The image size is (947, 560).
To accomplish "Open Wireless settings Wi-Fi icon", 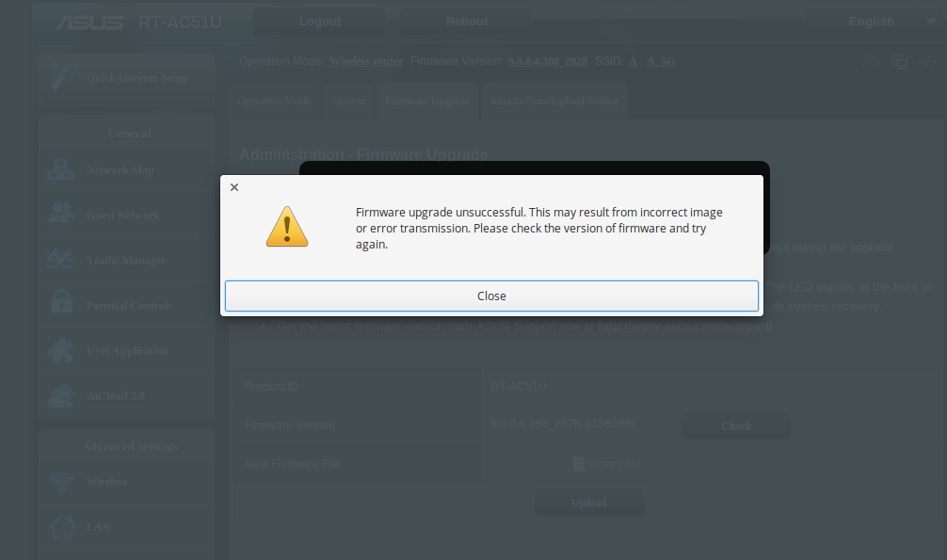I will pos(61,482).
